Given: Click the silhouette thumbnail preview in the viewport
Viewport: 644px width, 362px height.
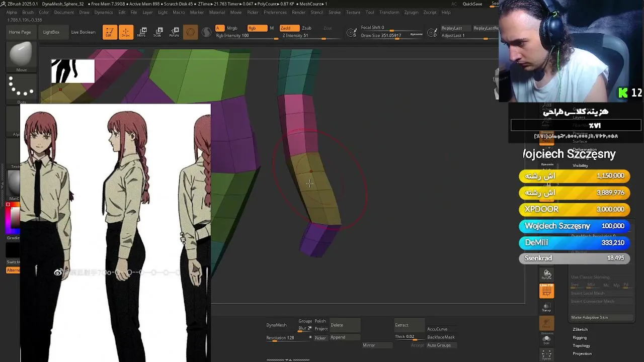Looking at the screenshot, I should (x=73, y=71).
